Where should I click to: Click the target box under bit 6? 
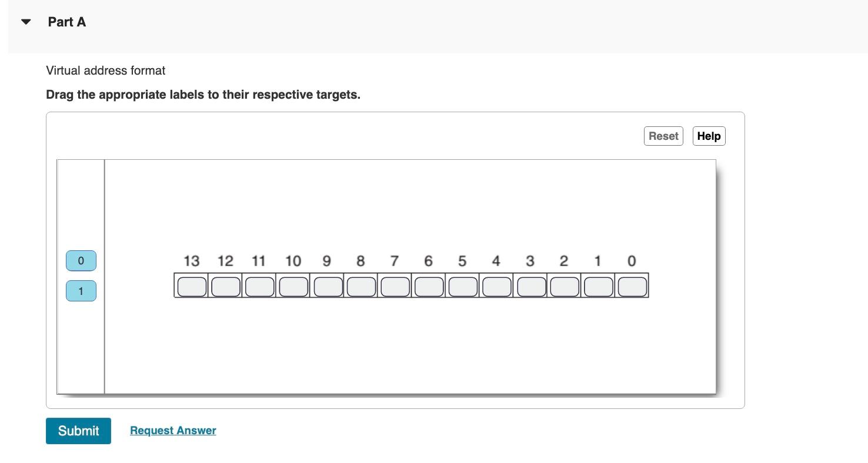(429, 287)
